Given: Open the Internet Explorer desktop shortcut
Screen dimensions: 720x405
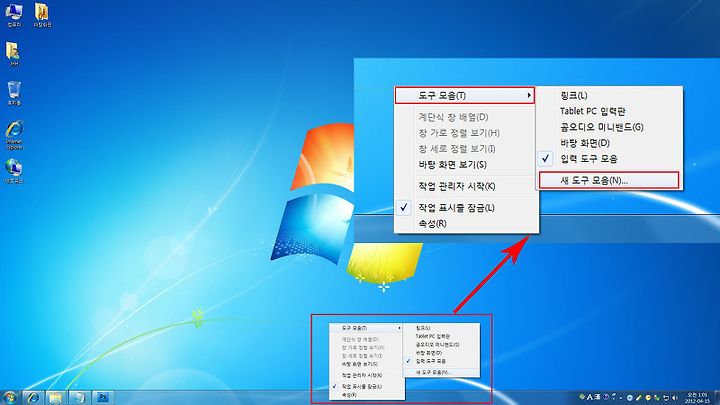Looking at the screenshot, I should [14, 135].
